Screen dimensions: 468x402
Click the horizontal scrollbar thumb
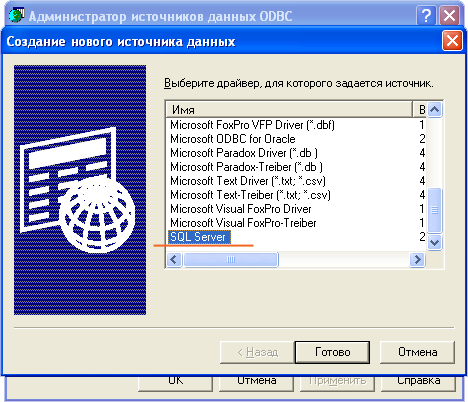[231, 259]
